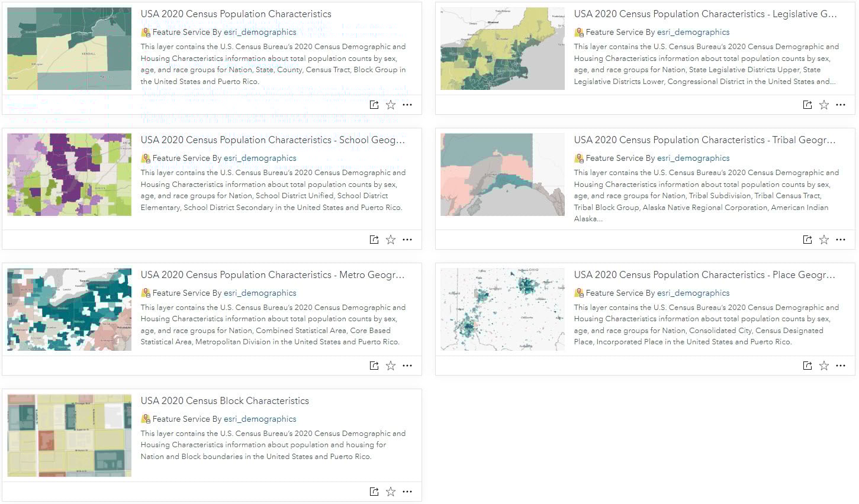Show more options for Census Block Characteristics card

coord(407,492)
